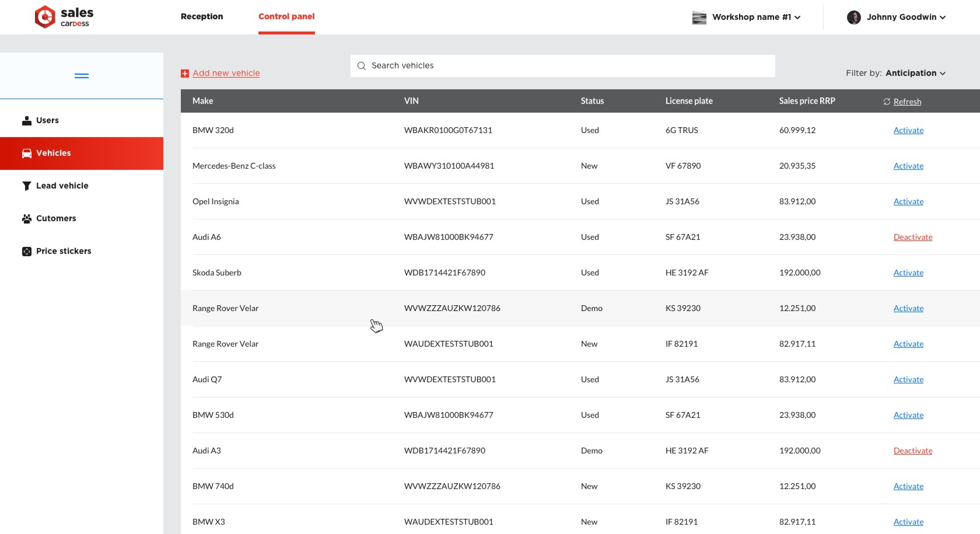Deactivate the Audi A3 vehicle
980x534 pixels.
(913, 451)
